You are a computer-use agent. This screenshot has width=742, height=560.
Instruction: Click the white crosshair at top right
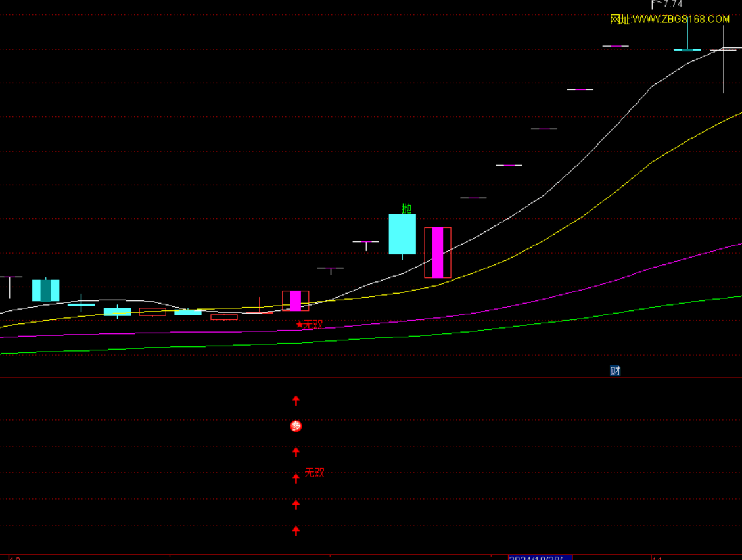tap(724, 49)
